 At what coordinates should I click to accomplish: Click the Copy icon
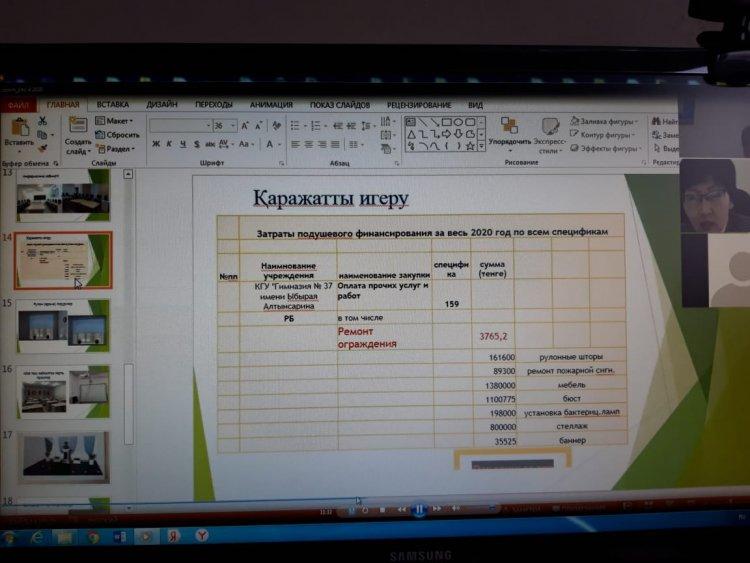42,135
